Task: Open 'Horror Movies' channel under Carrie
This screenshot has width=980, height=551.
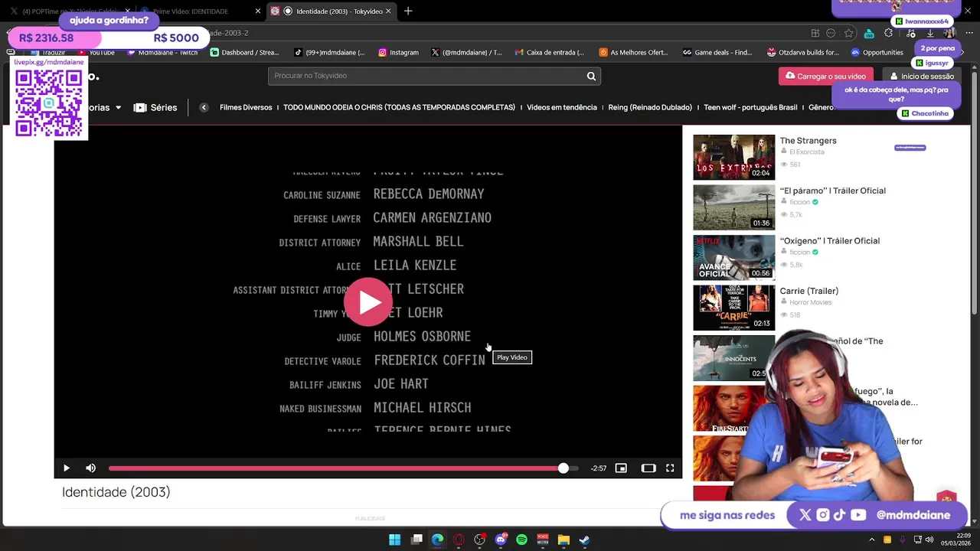Action: click(x=810, y=302)
